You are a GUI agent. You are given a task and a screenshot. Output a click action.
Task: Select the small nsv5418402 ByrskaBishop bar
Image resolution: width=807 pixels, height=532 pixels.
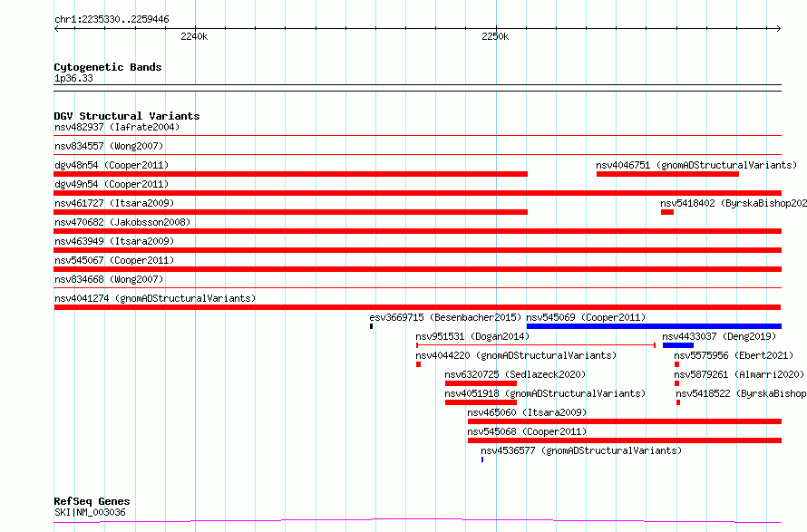tap(667, 212)
